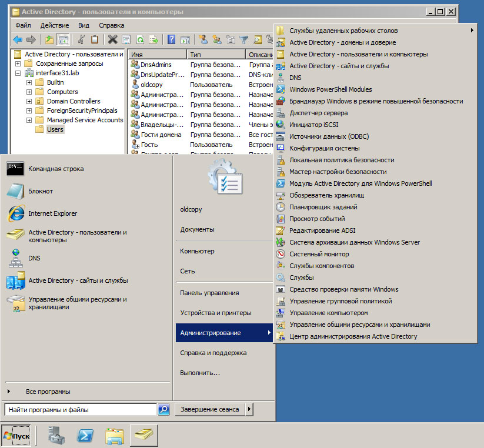Open the Действие menu
This screenshot has height=448, width=484.
(x=55, y=25)
